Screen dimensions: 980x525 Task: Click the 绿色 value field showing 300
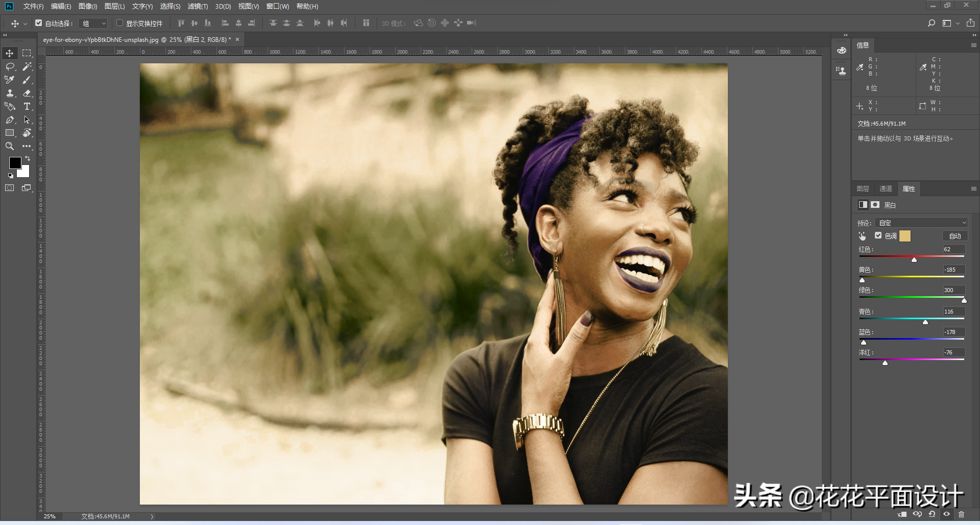tap(953, 290)
